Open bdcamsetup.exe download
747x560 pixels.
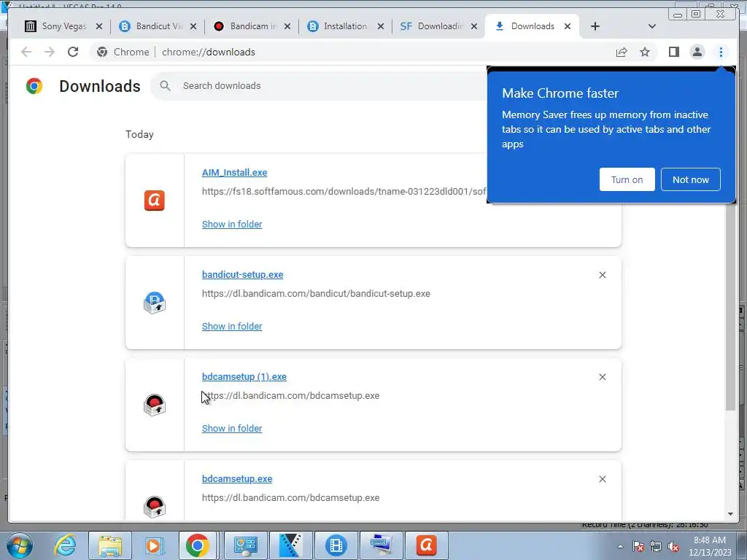[x=237, y=478]
